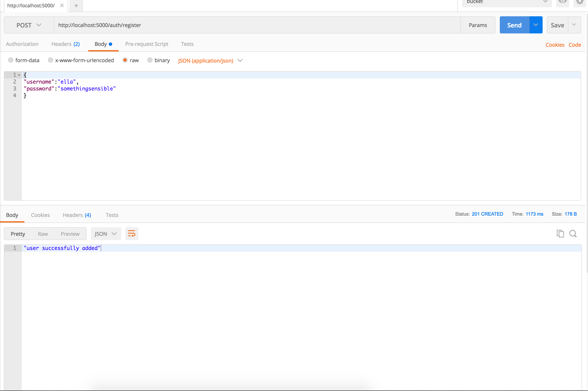This screenshot has width=588, height=391.
Task: Click the Send button to submit request
Action: click(x=514, y=25)
